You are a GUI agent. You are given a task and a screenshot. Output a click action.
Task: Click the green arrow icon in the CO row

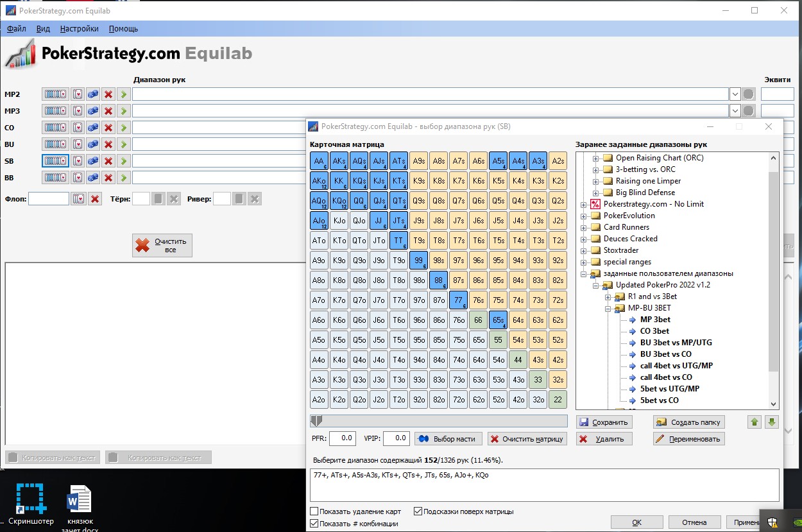(x=123, y=128)
